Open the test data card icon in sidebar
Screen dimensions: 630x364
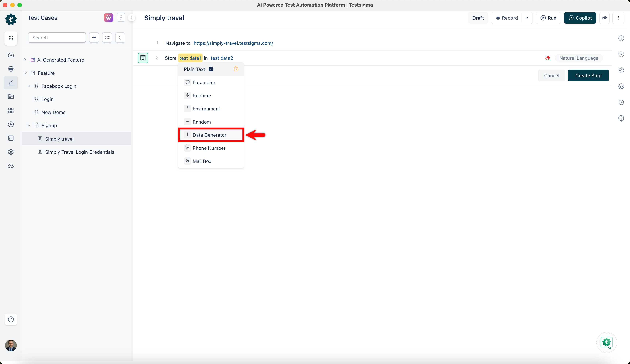coord(11,97)
